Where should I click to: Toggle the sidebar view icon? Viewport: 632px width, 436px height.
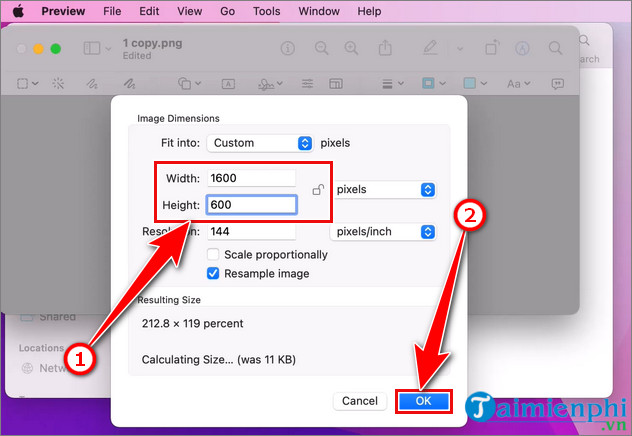91,48
